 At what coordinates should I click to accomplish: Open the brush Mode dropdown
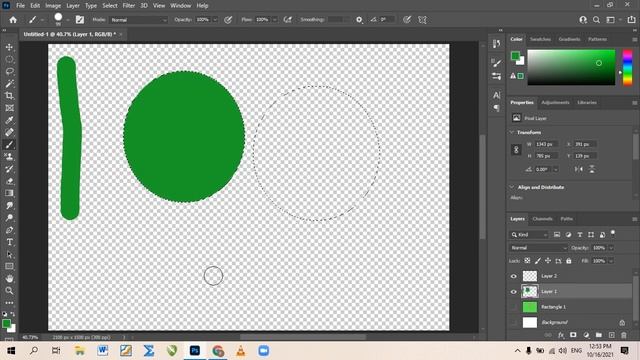click(x=139, y=20)
